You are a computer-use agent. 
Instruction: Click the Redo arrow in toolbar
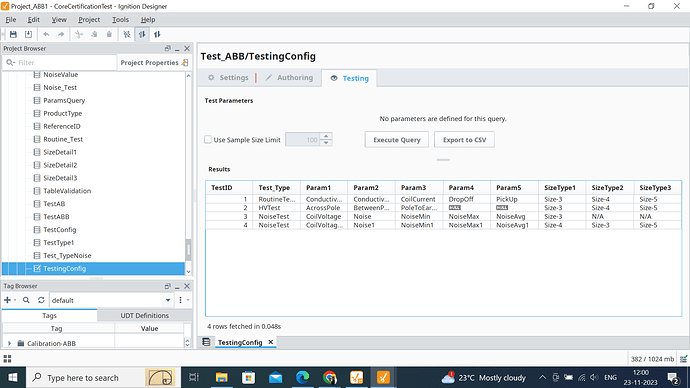coord(61,34)
